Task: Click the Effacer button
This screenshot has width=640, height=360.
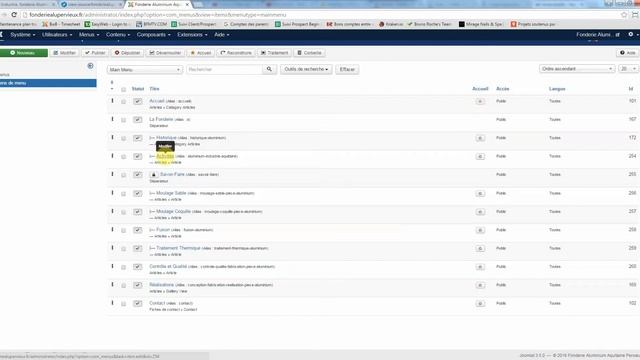Action: [347, 69]
